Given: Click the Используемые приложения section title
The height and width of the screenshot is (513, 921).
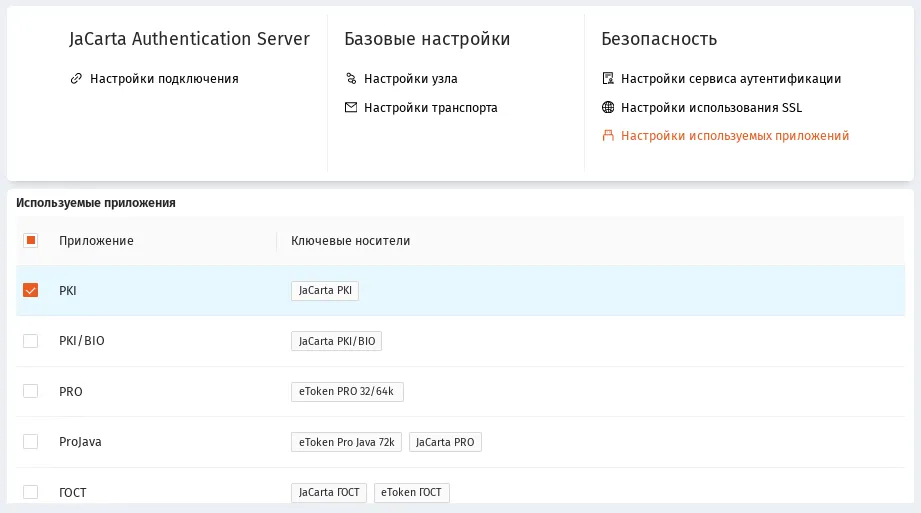Looking at the screenshot, I should pos(96,203).
